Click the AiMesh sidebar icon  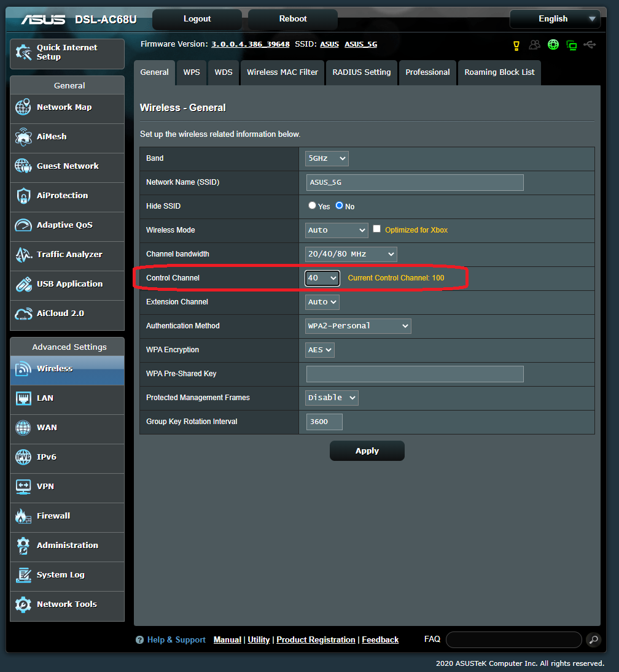pyautogui.click(x=23, y=137)
